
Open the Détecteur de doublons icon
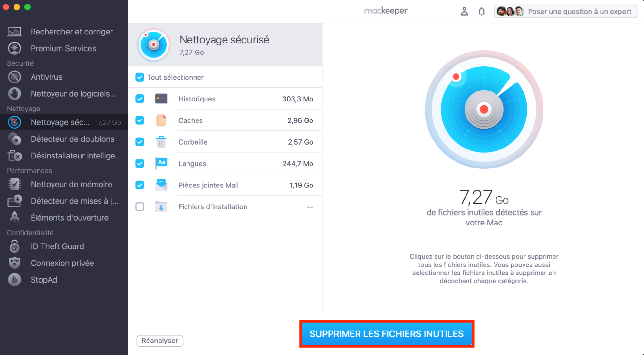tap(14, 139)
